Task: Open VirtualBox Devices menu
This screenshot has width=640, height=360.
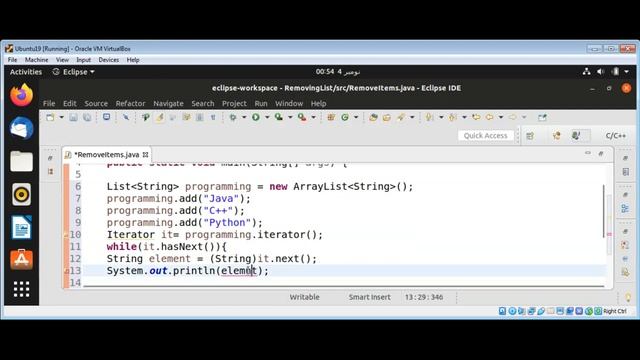Action: click(x=109, y=60)
